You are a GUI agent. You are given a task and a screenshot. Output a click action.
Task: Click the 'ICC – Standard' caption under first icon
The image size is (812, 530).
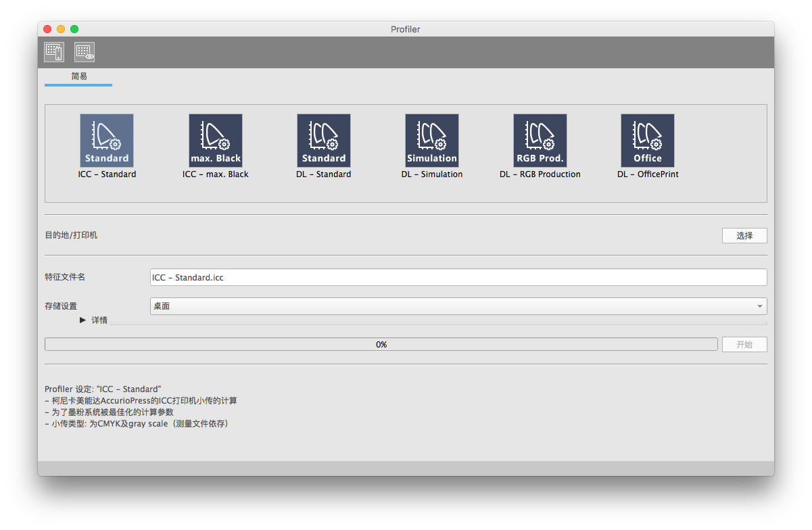(x=107, y=174)
